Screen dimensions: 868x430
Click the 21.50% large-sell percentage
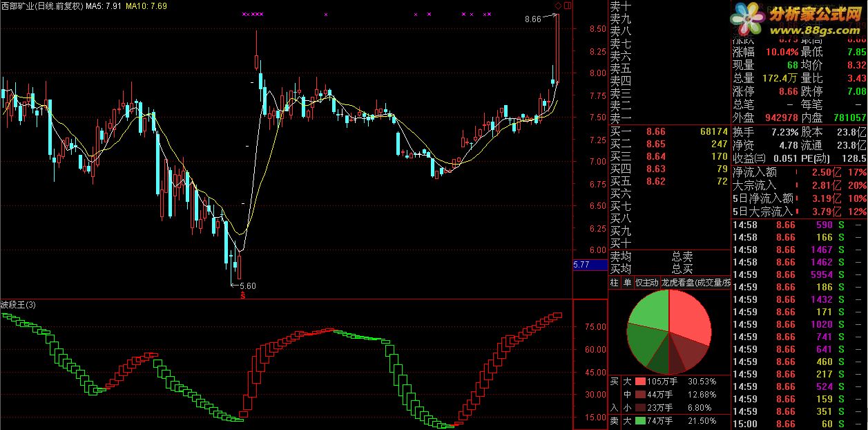pyautogui.click(x=702, y=420)
